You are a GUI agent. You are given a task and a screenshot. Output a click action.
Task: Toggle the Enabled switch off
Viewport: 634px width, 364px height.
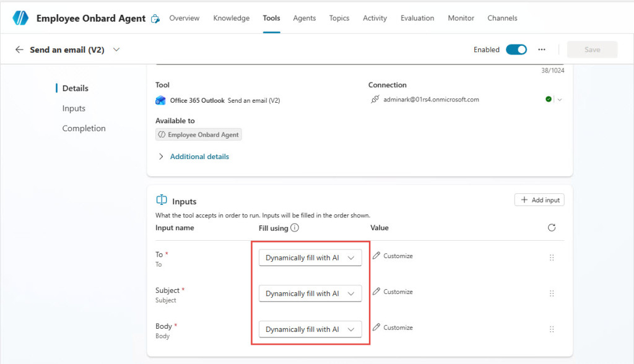tap(516, 50)
